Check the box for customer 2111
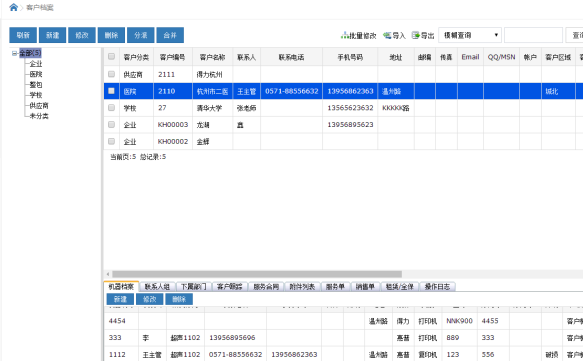Image resolution: width=584 pixels, height=362 pixels. (x=111, y=74)
